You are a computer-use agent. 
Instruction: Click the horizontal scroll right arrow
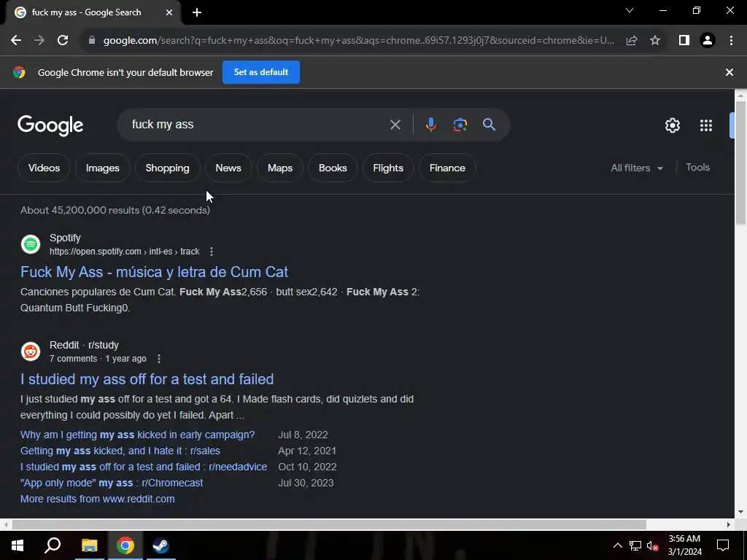pos(729,525)
